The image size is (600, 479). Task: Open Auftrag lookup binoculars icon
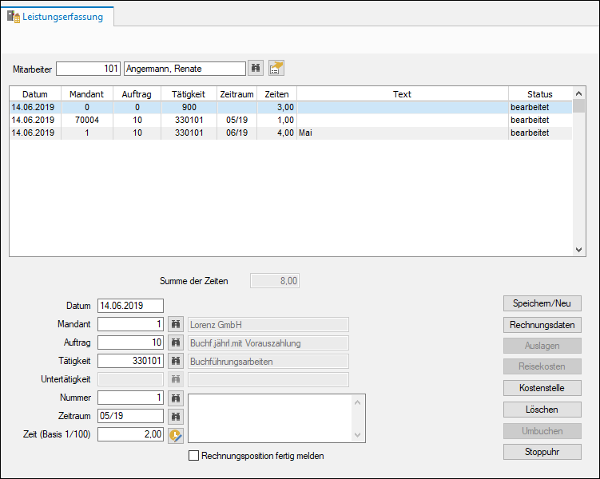point(176,342)
